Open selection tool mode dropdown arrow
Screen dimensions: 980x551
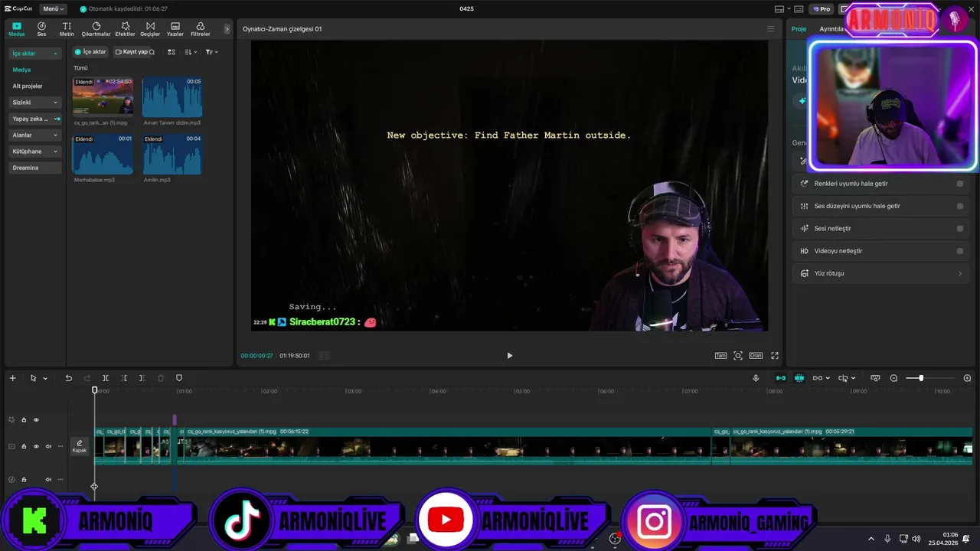click(x=45, y=378)
